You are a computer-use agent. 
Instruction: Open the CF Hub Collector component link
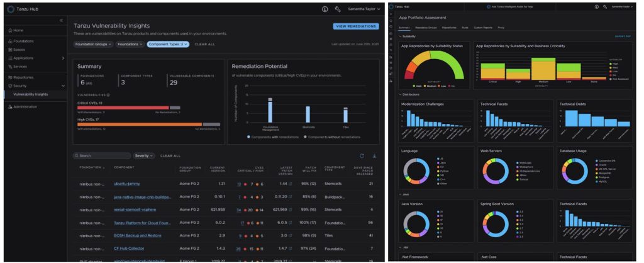pos(129,249)
